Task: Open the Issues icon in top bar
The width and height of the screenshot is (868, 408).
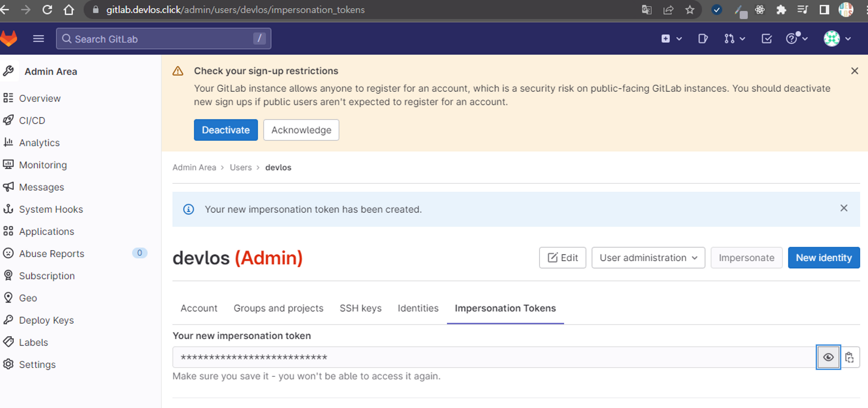Action: click(703, 39)
